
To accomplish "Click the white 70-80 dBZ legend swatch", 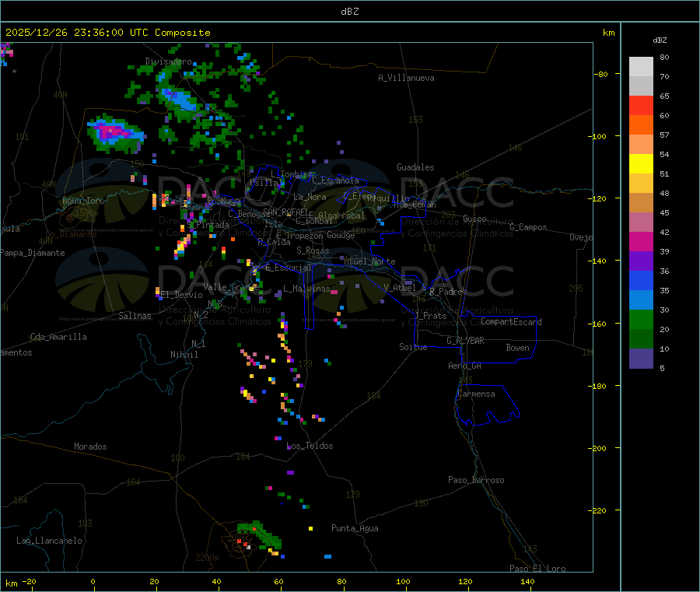I will 641,67.
